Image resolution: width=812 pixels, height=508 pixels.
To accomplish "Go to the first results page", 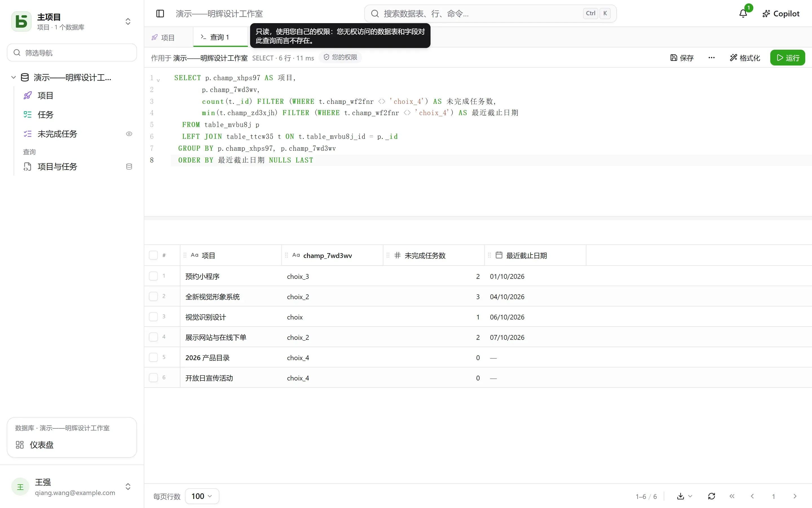I will click(732, 496).
